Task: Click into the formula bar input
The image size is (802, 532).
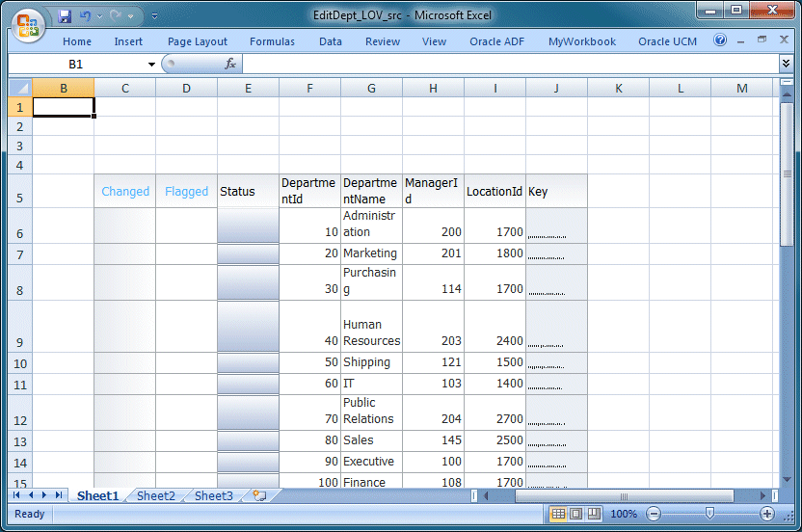Action: point(511,64)
